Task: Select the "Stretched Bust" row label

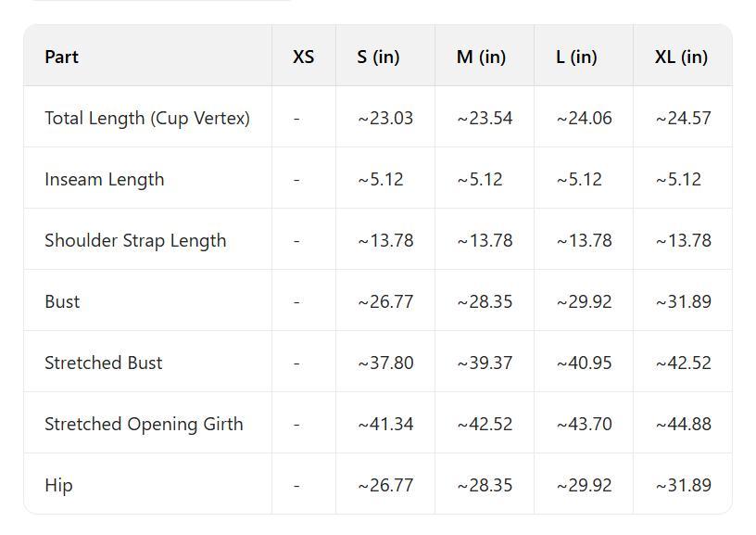Action: point(103,363)
